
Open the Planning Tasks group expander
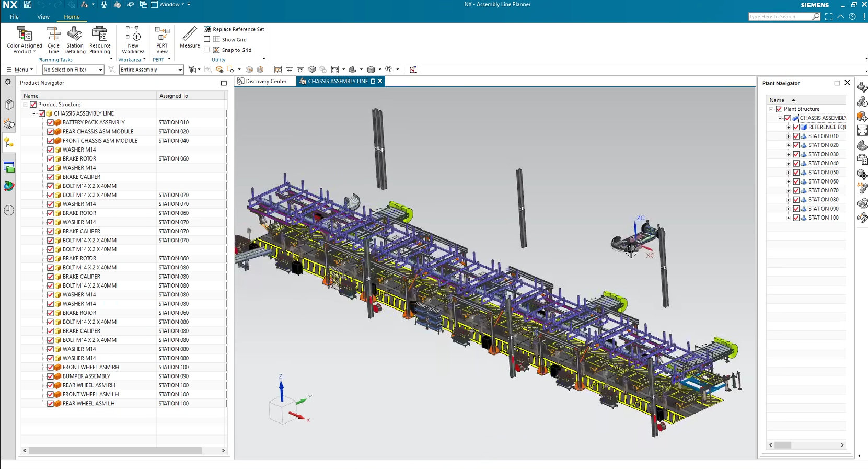pyautogui.click(x=111, y=59)
